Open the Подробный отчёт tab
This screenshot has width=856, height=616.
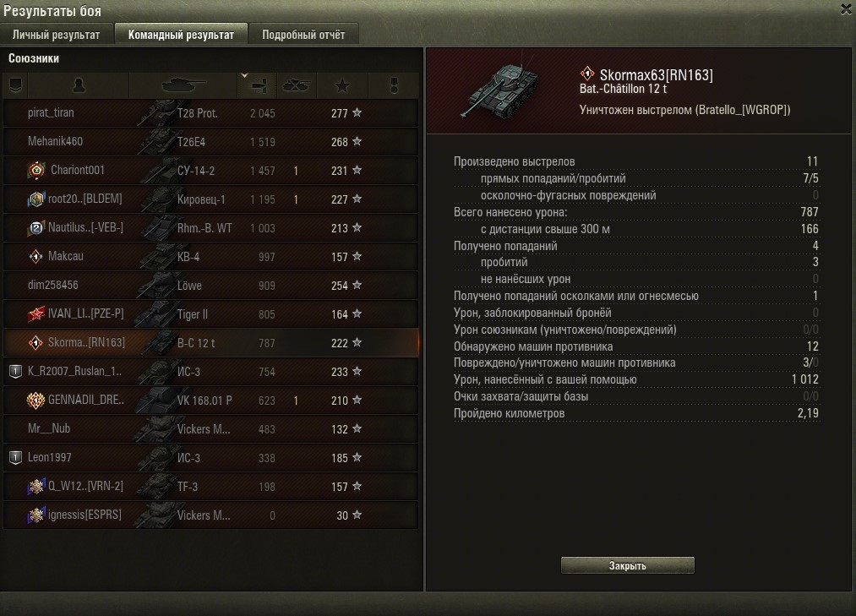click(303, 35)
